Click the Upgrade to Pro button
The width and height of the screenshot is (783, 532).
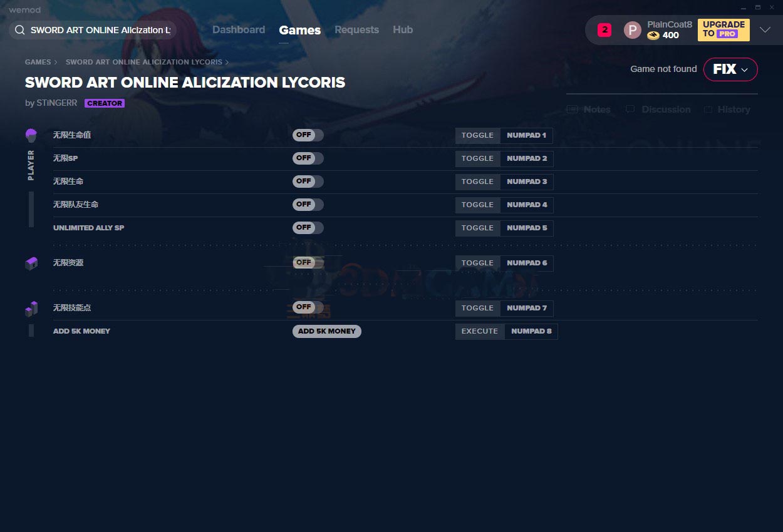(723, 29)
